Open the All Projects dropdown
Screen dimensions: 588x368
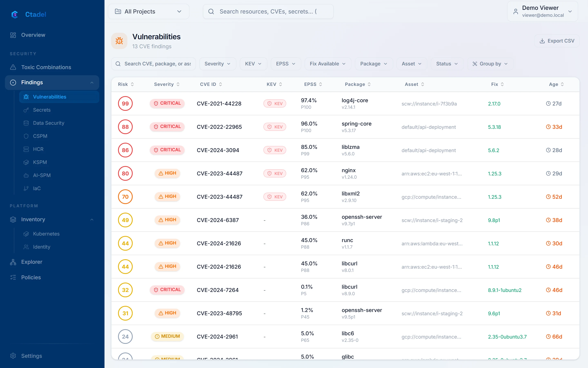(148, 11)
